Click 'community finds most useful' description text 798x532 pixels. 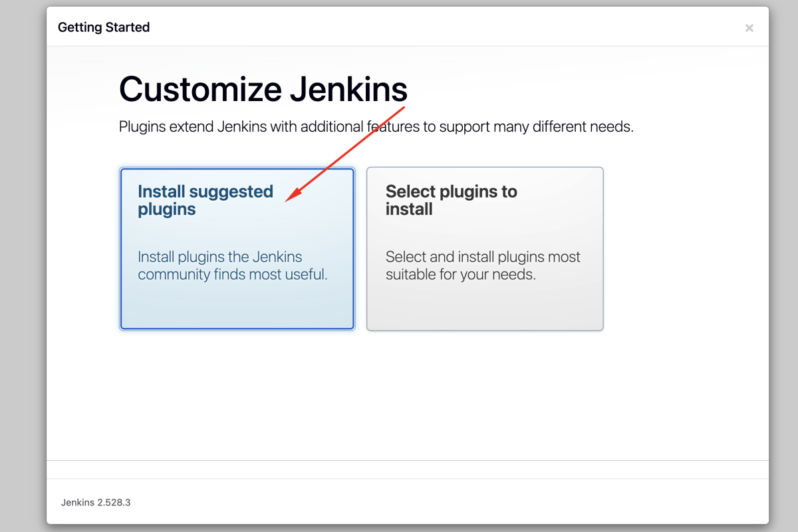pos(232,274)
